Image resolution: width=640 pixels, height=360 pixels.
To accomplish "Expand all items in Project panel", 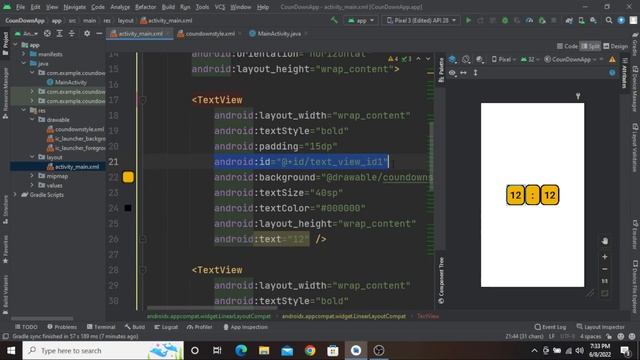I will pos(60,33).
